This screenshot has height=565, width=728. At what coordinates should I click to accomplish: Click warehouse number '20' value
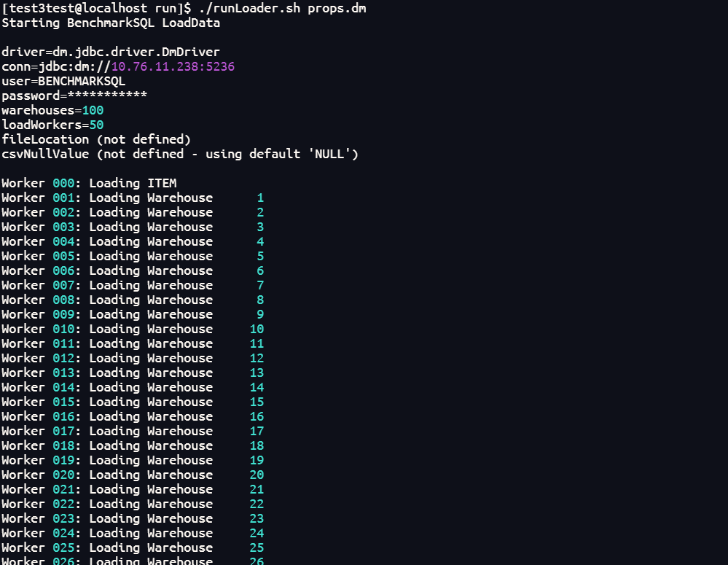[x=257, y=475]
